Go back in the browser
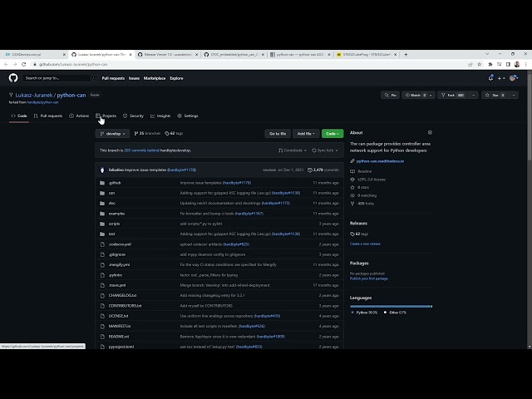 tap(6, 64)
